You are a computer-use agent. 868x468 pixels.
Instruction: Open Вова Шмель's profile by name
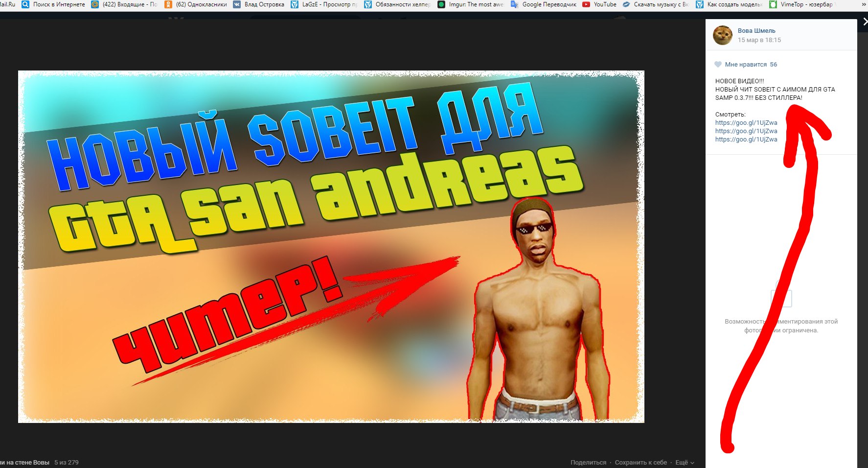click(756, 30)
